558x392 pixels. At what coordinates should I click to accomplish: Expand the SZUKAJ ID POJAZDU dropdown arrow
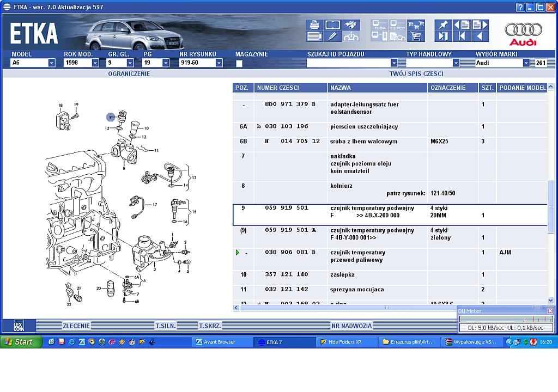393,63
